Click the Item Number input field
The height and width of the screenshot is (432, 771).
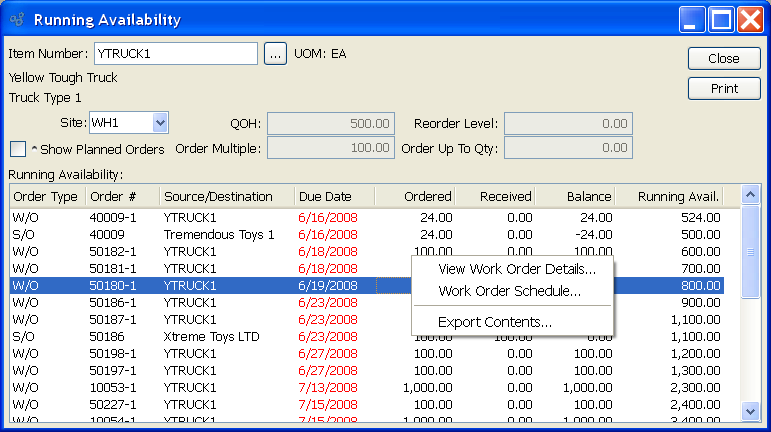click(x=175, y=54)
